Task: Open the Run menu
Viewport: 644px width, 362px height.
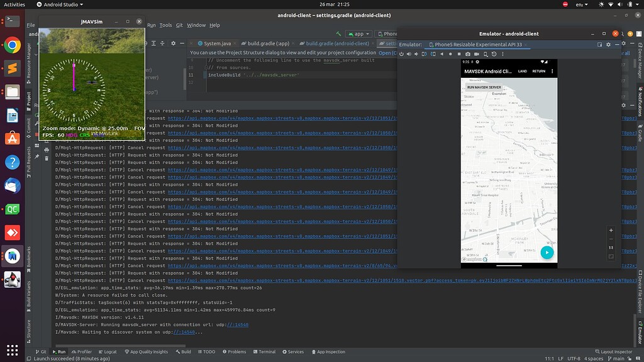Action: click(150, 25)
